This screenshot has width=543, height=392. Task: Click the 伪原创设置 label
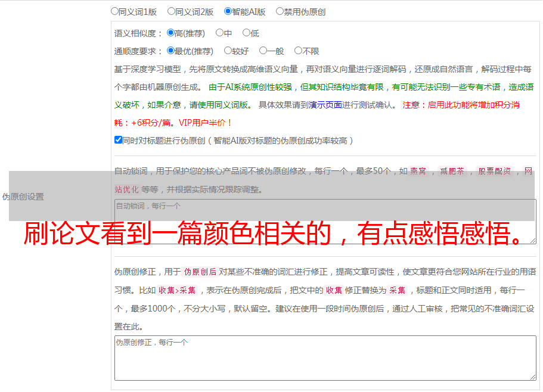(x=23, y=197)
